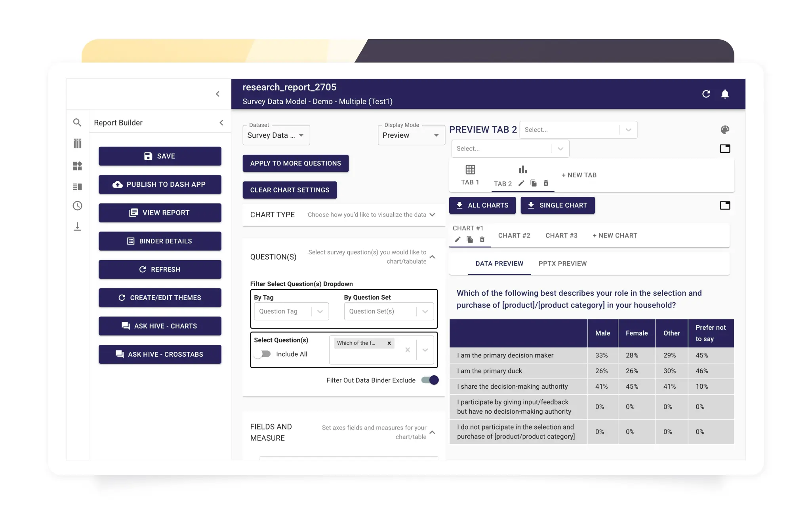The image size is (812, 532).
Task: Click the 'Prefer not to say' column header
Action: 711,333
